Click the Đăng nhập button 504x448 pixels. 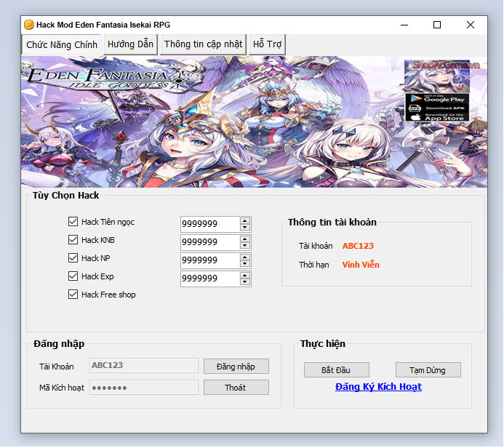236,367
